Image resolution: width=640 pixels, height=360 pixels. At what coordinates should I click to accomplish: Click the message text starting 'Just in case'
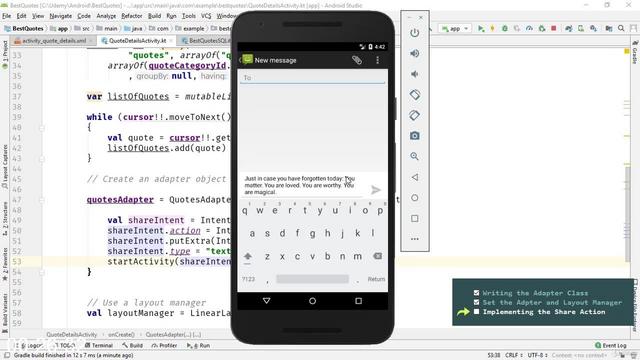pyautogui.click(x=300, y=185)
